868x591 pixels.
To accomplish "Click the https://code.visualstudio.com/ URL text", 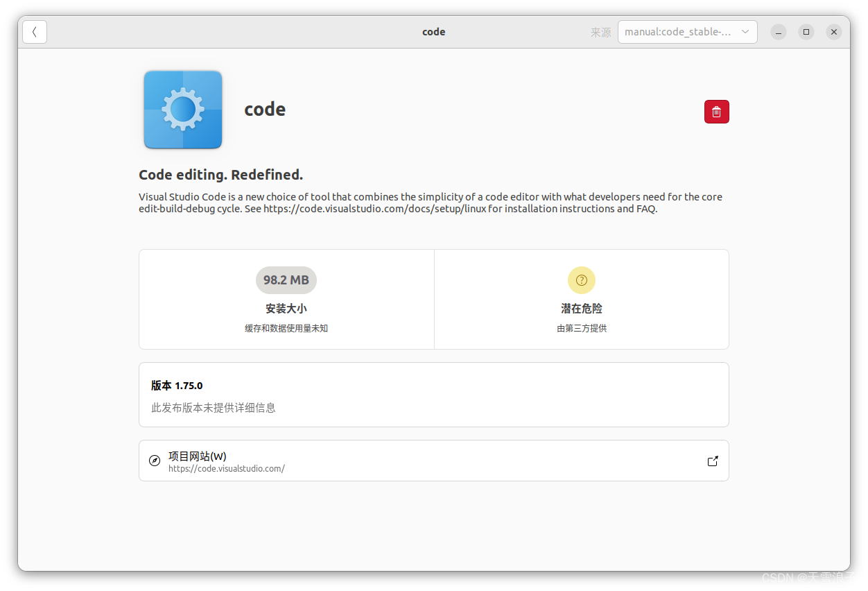I will coord(227,469).
